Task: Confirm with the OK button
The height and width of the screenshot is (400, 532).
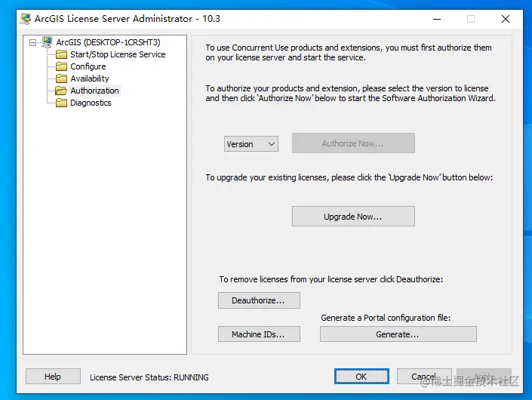Action: 361,377
